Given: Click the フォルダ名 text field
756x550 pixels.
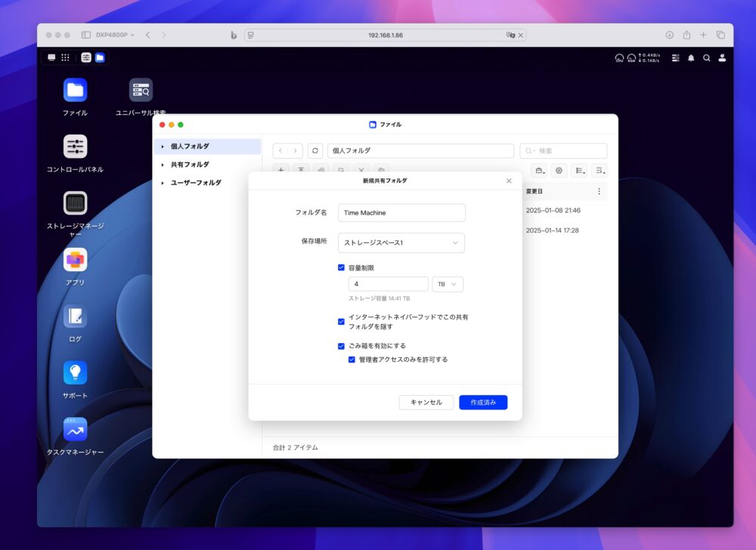Looking at the screenshot, I should (x=401, y=213).
